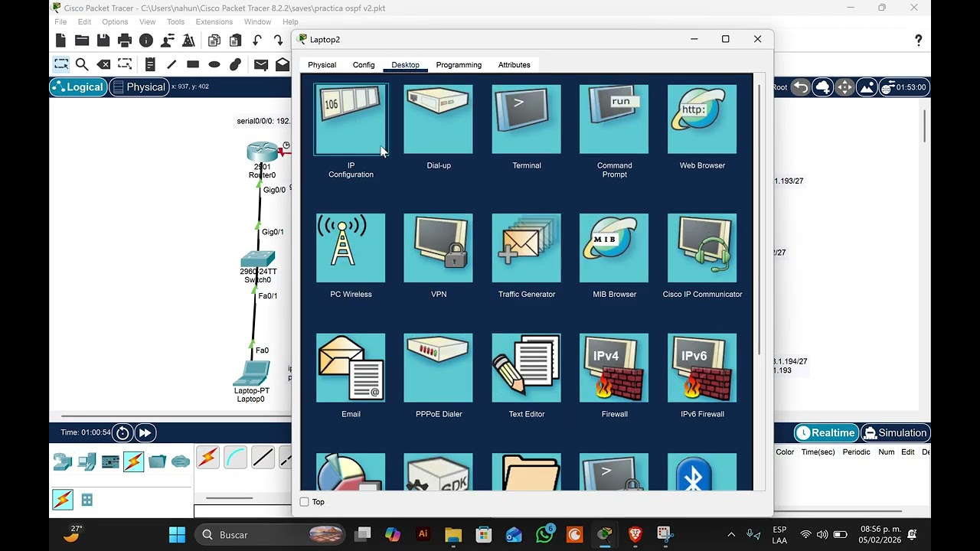Open Command Prompt on Laptop2
This screenshot has height=551, width=980.
(x=614, y=119)
